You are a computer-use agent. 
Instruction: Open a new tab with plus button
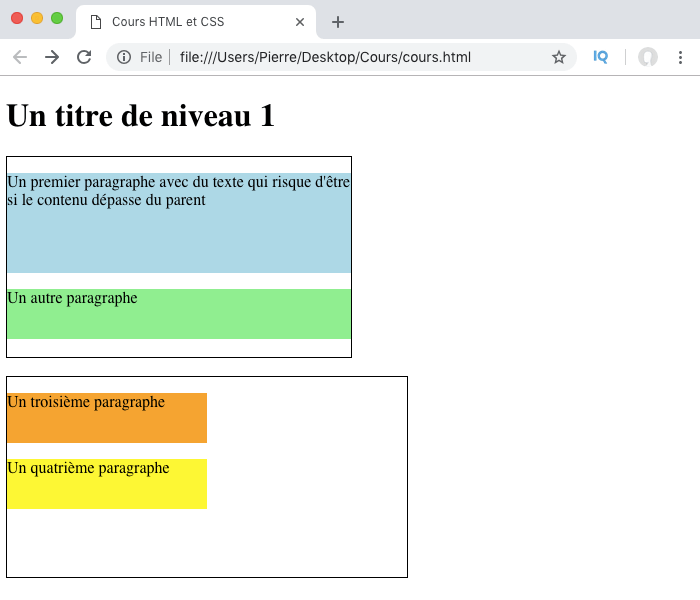point(338,22)
